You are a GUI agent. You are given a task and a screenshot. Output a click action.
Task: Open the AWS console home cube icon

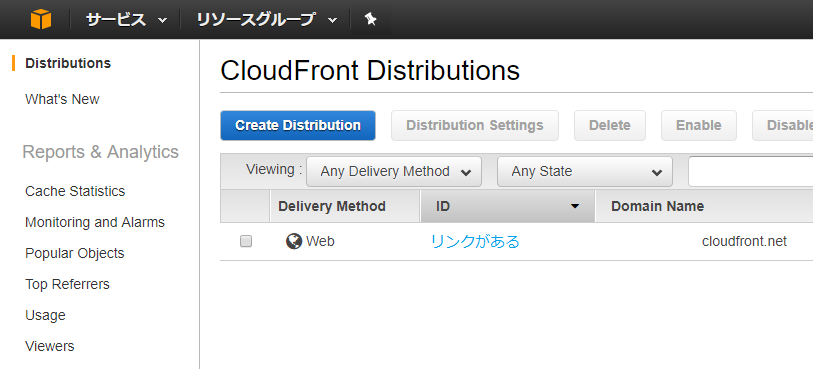[41, 20]
